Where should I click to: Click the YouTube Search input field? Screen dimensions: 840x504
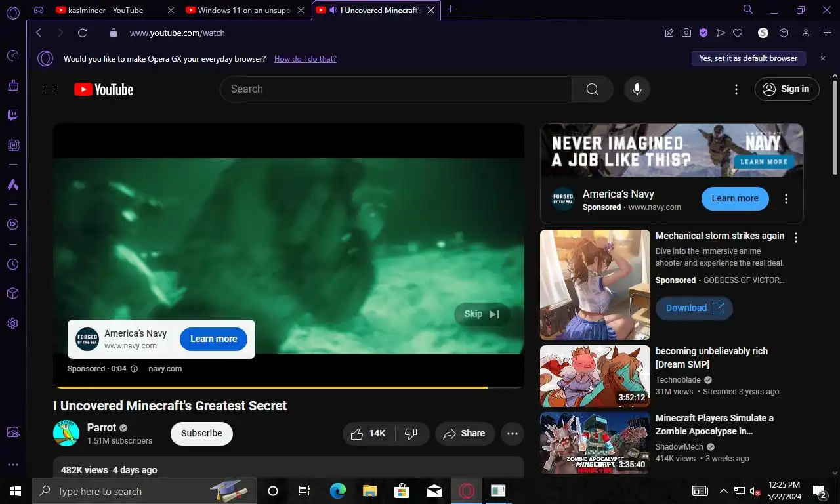click(396, 89)
